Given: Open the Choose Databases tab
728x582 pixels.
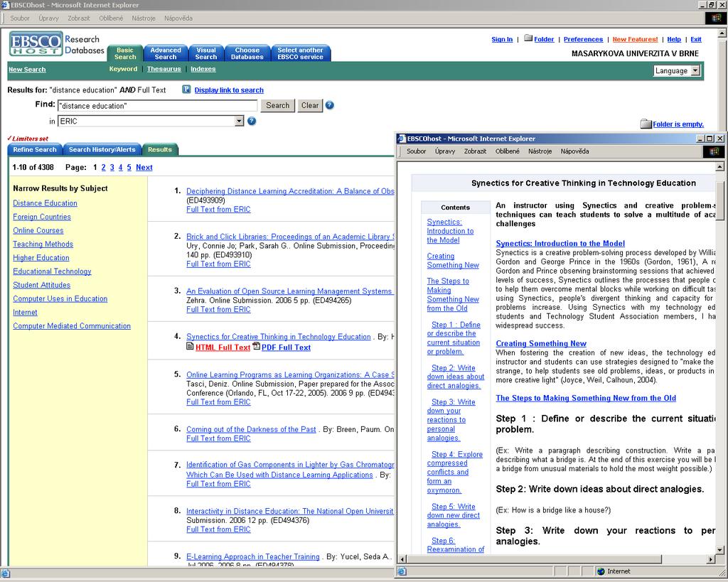Looking at the screenshot, I should (x=247, y=53).
